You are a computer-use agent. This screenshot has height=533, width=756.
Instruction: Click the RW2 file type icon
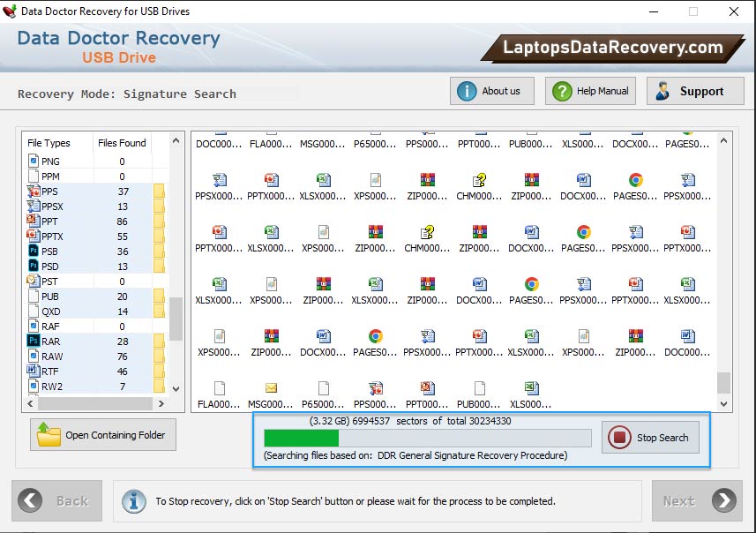click(x=34, y=386)
